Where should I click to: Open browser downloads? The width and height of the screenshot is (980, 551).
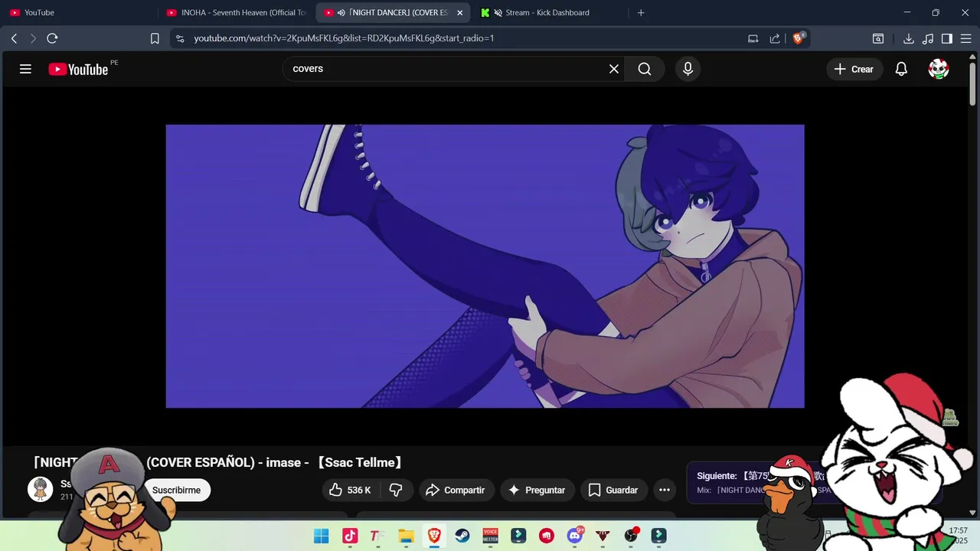pos(909,38)
